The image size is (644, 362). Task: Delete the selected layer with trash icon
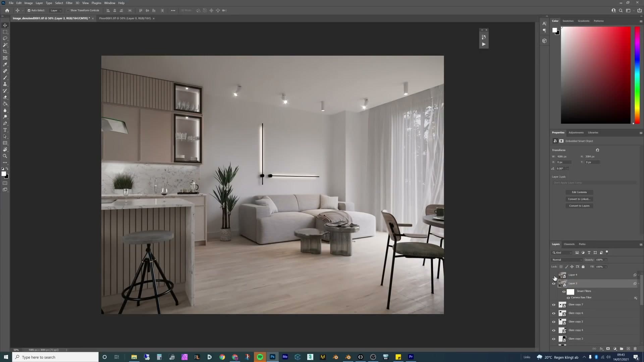(x=635, y=349)
